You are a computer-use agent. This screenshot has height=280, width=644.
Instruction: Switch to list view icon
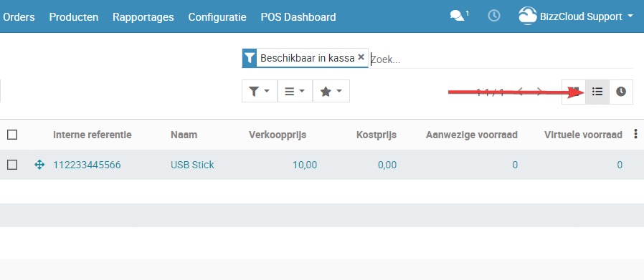tap(597, 92)
